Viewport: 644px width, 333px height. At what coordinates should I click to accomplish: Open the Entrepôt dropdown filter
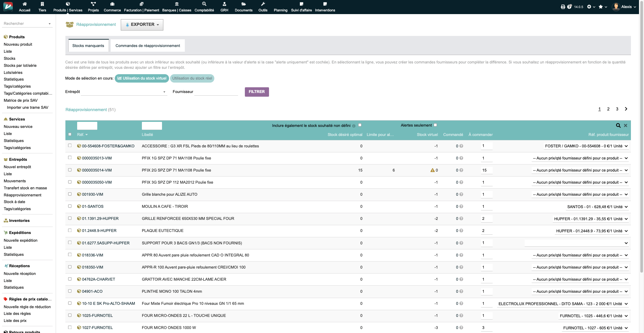pos(124,92)
